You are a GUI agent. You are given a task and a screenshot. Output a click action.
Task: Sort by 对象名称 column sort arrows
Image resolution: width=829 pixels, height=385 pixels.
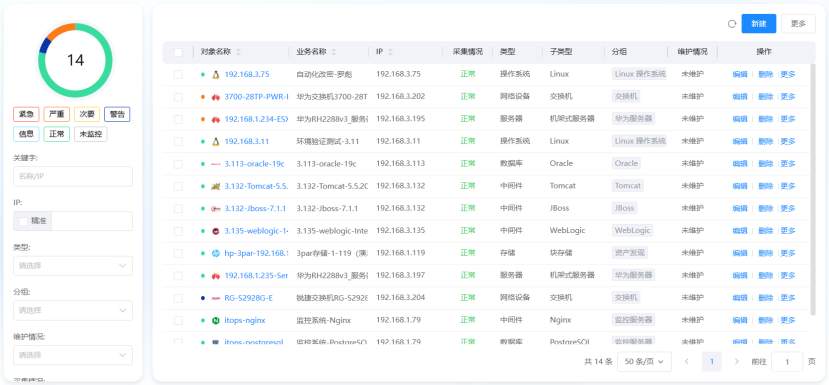(238, 52)
